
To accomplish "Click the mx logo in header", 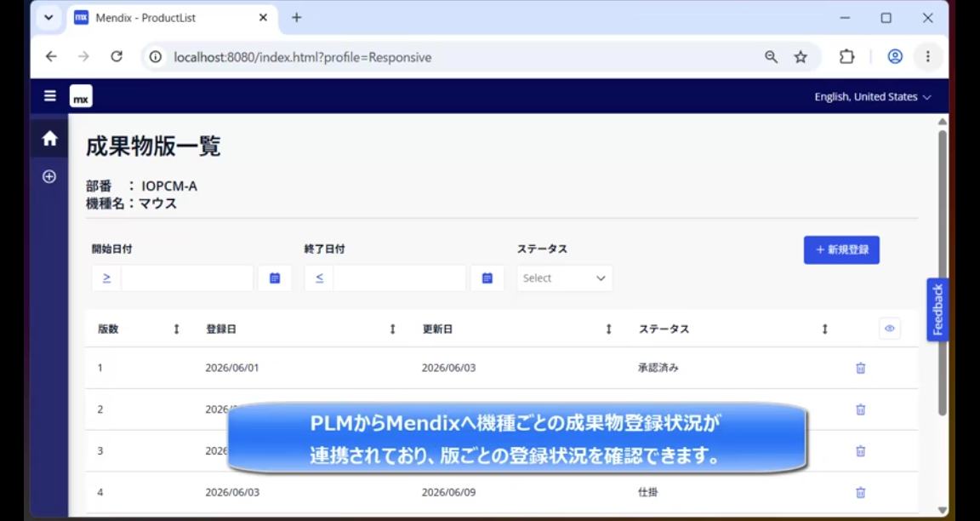I will (82, 96).
